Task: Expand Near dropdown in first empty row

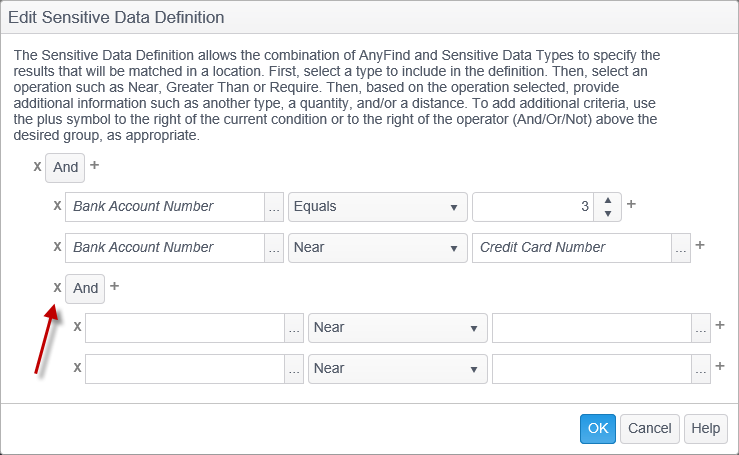Action: pyautogui.click(x=397, y=328)
